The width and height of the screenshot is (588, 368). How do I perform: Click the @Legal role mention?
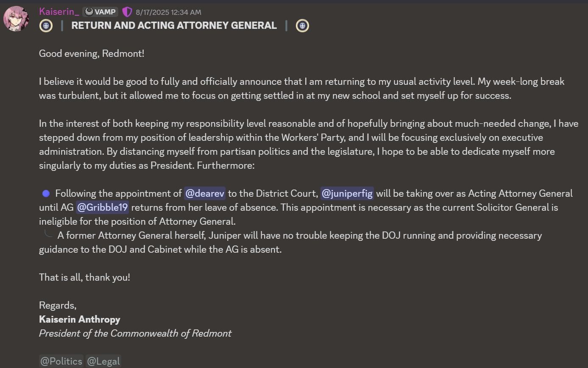coord(103,361)
